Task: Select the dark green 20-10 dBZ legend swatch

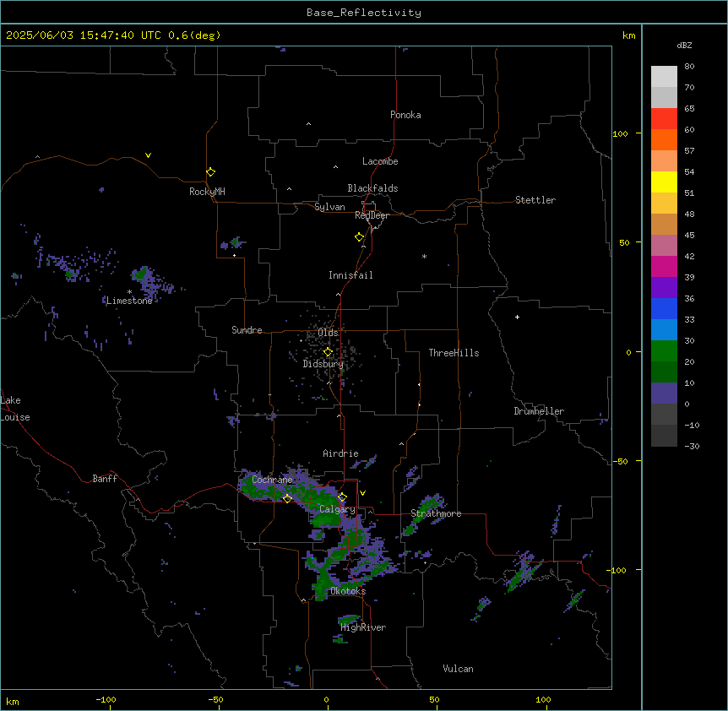Action: click(664, 372)
